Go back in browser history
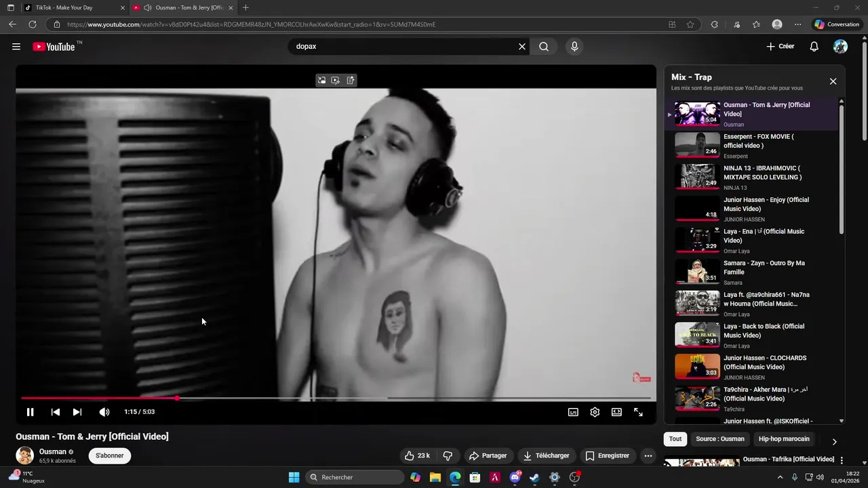This screenshot has height=488, width=868. [13, 24]
